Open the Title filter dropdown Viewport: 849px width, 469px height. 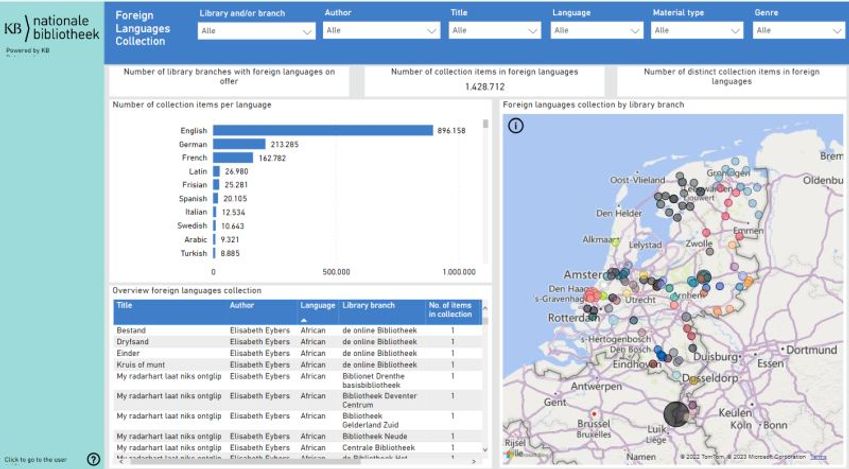pos(495,31)
